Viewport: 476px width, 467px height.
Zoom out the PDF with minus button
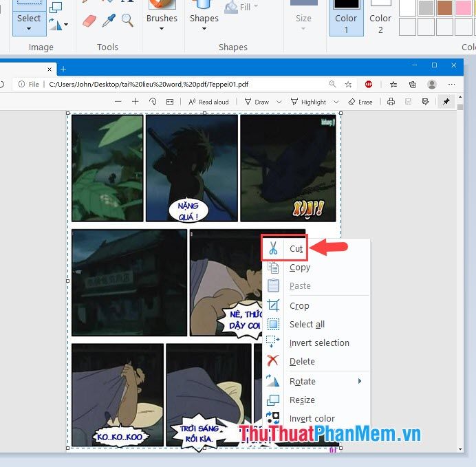(118, 102)
